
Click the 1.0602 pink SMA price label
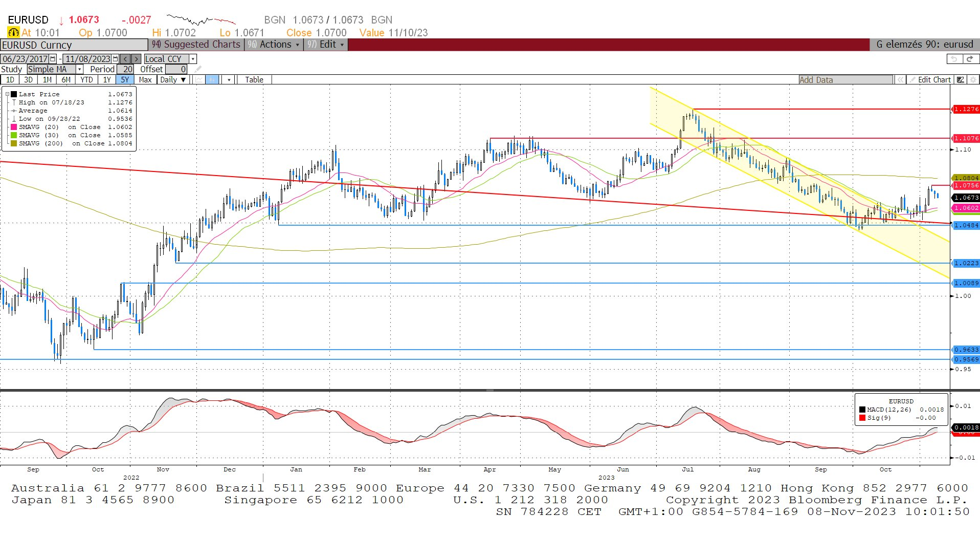[x=966, y=208]
